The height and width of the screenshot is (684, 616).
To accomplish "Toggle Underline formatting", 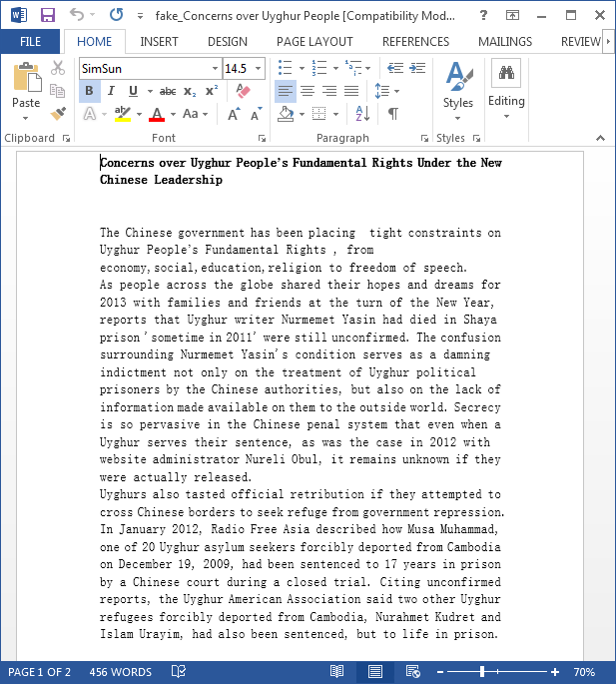I will pos(133,91).
